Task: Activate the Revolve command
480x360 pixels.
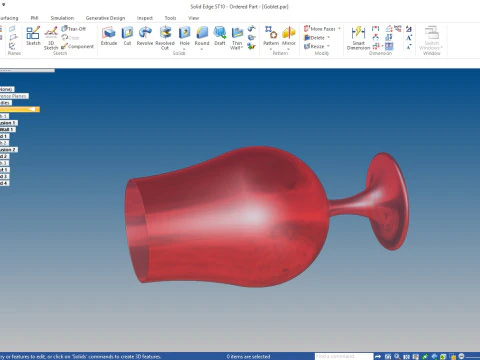Action: pyautogui.click(x=145, y=36)
